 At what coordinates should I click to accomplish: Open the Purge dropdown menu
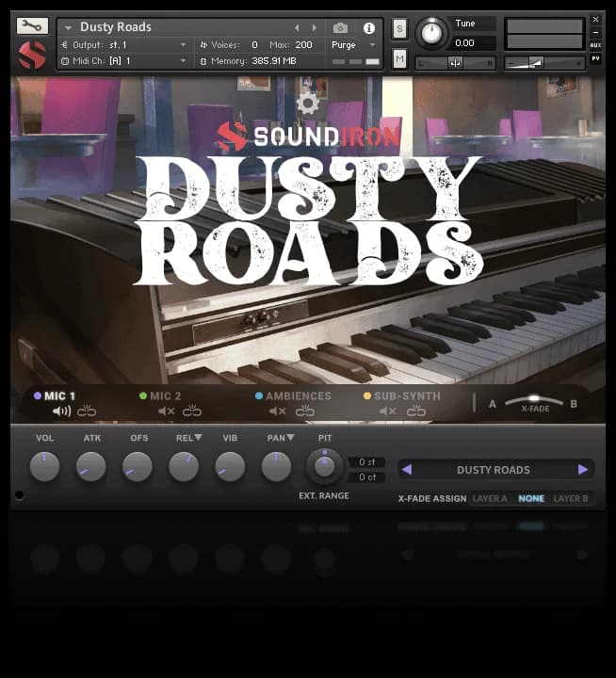(353, 45)
